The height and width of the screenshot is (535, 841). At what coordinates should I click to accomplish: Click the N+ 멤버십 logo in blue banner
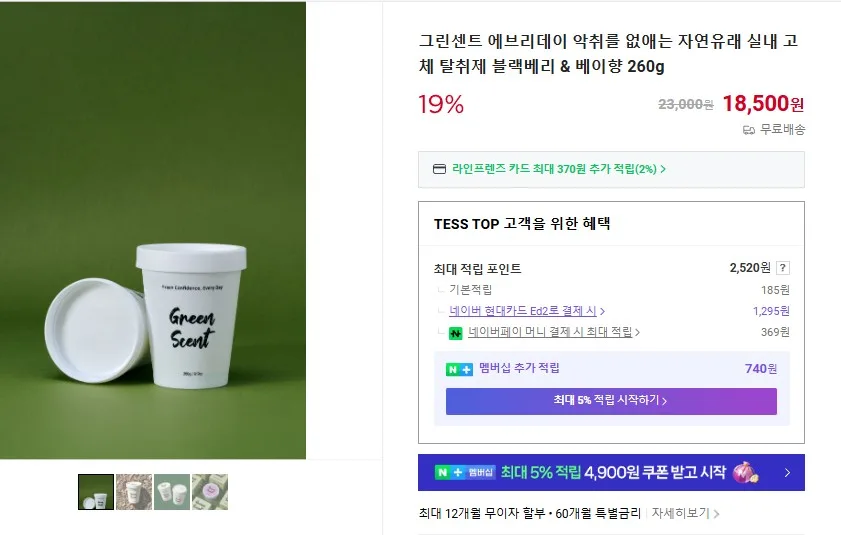[465, 472]
